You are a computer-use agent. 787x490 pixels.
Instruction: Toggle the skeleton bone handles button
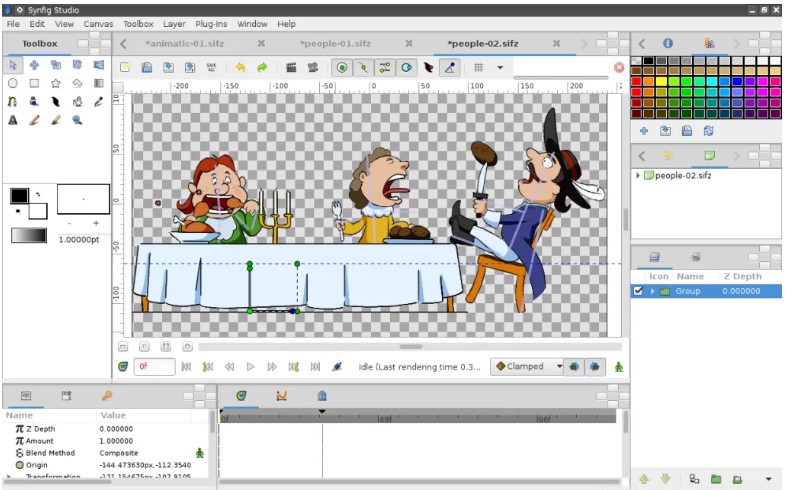click(x=450, y=67)
